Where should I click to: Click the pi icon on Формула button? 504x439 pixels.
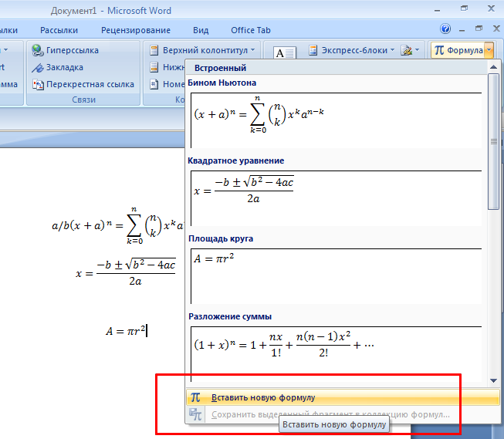(x=439, y=50)
